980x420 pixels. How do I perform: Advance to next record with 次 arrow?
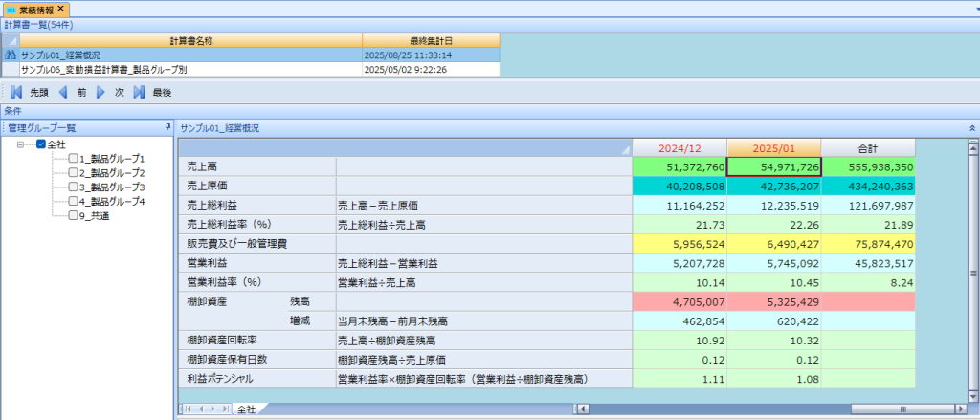[x=100, y=93]
